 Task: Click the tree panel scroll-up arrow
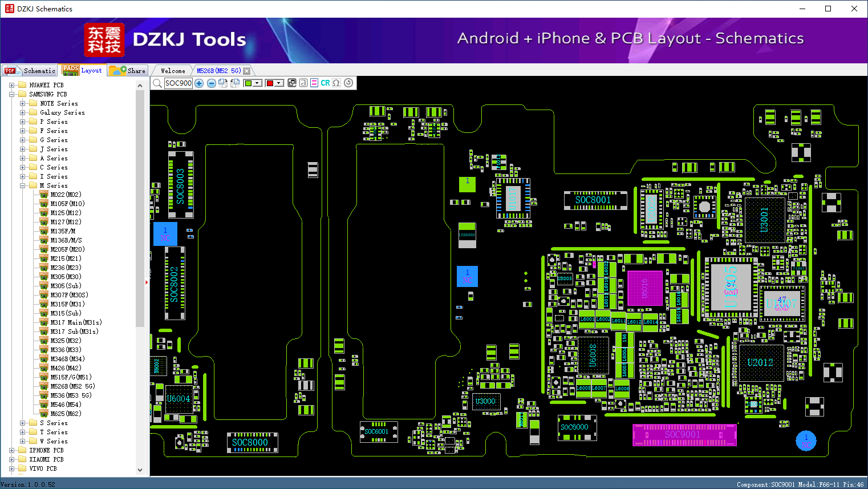click(x=140, y=86)
